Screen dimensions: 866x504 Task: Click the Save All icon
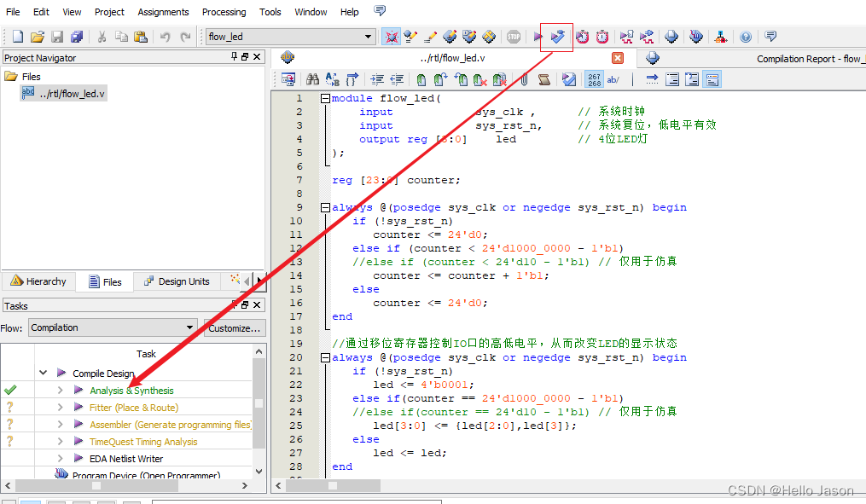[77, 37]
